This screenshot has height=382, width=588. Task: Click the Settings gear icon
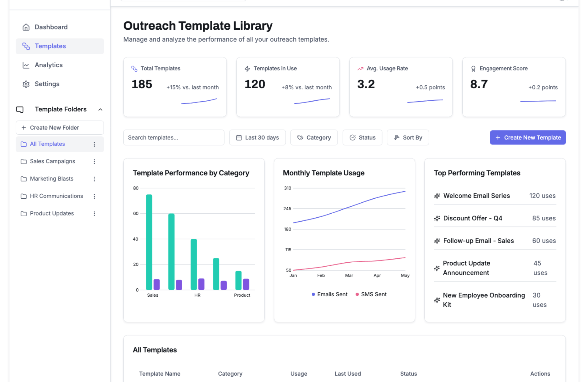(x=26, y=84)
